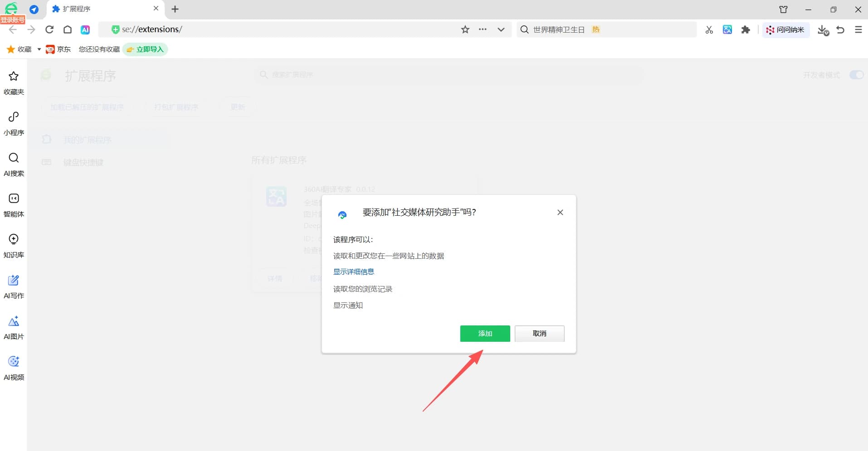Open AI图片 sidebar tool

[14, 328]
